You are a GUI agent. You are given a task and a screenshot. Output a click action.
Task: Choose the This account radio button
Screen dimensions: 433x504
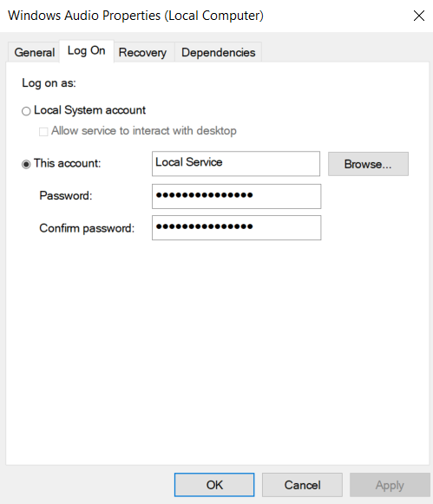point(26,164)
